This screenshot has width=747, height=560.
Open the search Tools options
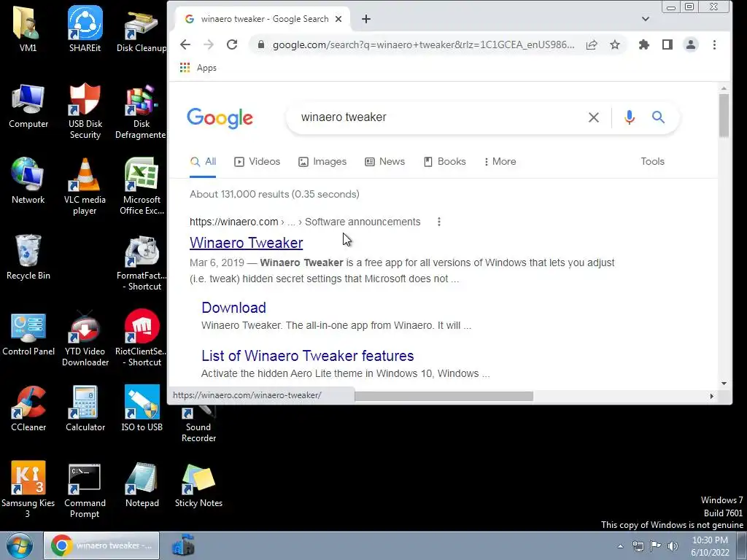pyautogui.click(x=652, y=161)
